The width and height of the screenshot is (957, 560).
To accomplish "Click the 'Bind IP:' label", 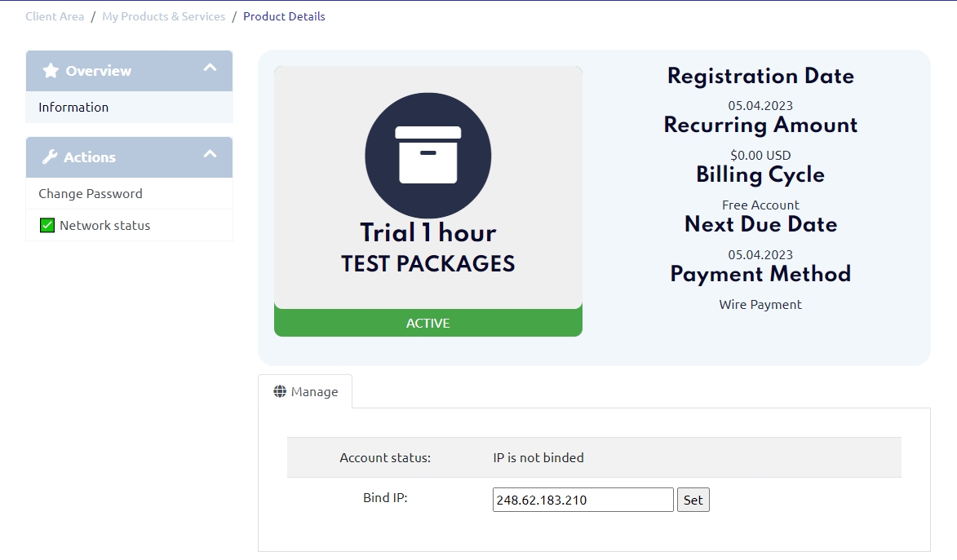I will (x=385, y=498).
